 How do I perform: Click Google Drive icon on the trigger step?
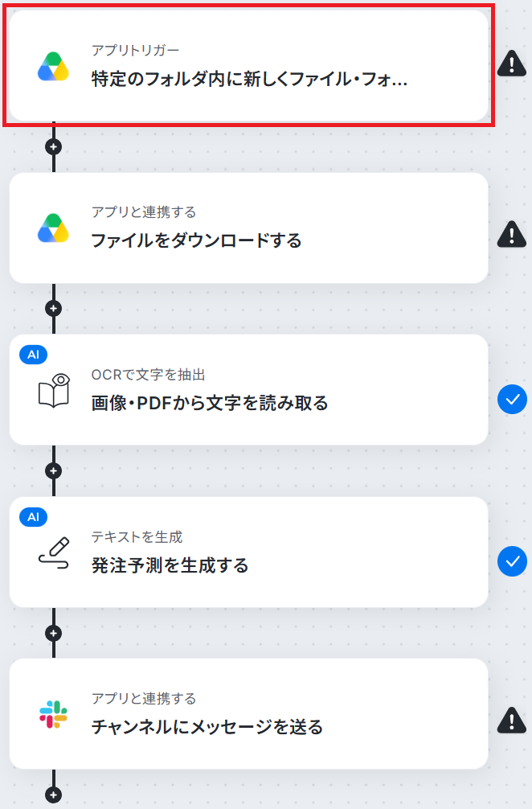(x=53, y=67)
